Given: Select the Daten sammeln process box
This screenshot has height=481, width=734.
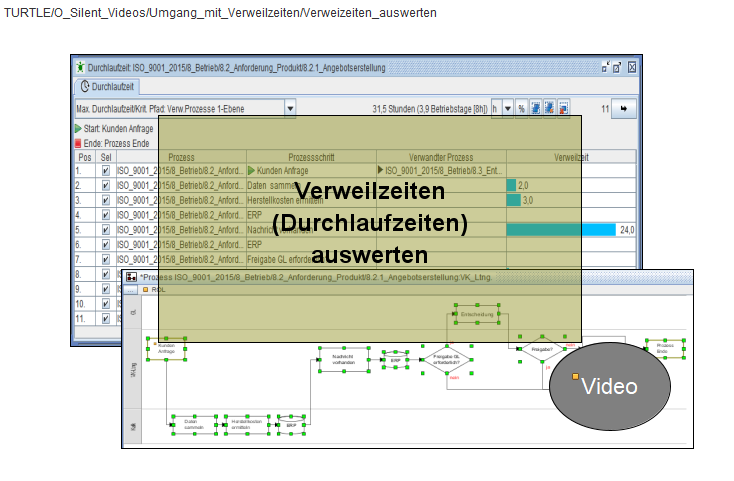Looking at the screenshot, I should pos(194,425).
